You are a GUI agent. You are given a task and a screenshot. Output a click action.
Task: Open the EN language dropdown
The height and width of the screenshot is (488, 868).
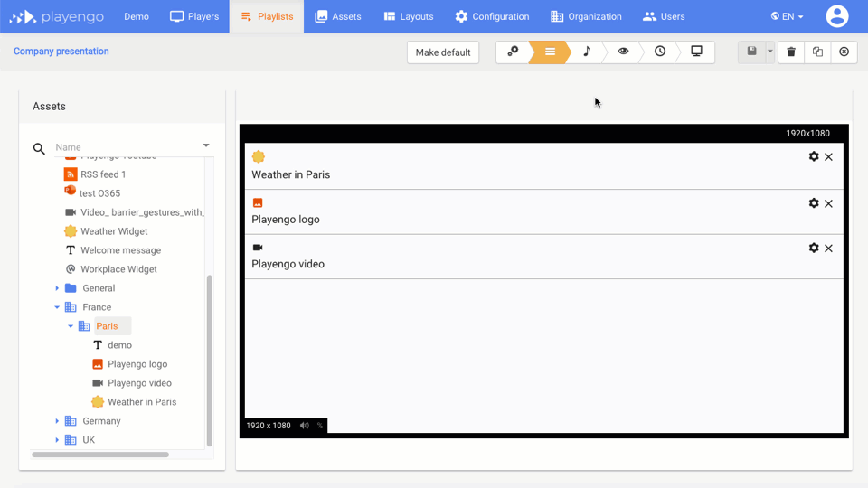click(787, 16)
